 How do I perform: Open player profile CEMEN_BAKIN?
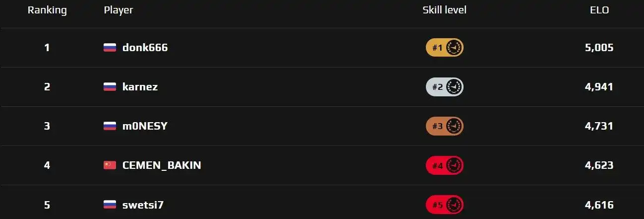click(162, 165)
